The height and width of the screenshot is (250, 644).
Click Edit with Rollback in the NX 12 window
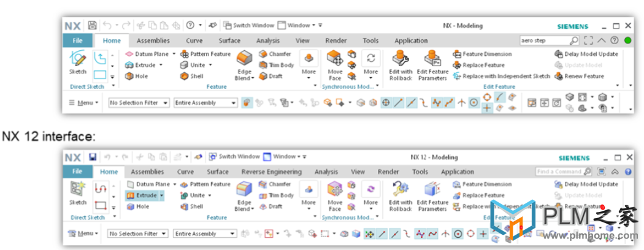pos(401,196)
